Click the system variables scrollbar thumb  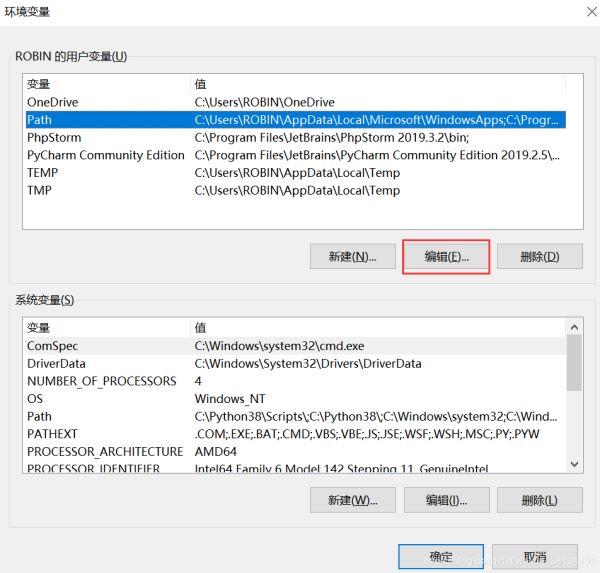tap(574, 363)
